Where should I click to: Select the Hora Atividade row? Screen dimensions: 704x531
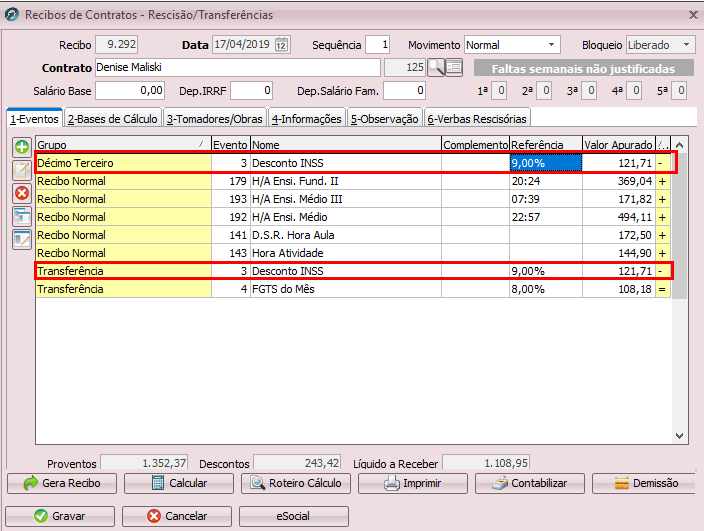tap(353, 253)
